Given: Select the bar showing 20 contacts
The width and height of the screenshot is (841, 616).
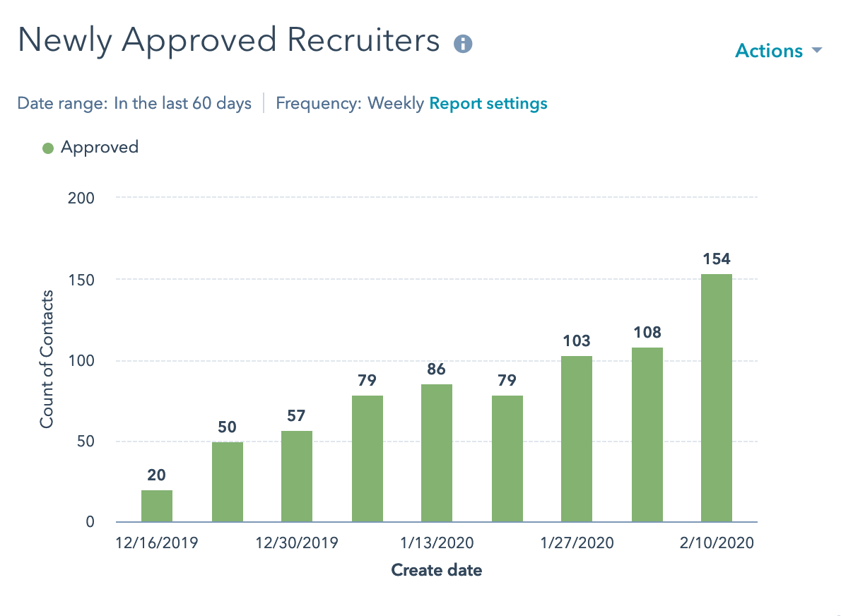Looking at the screenshot, I should [157, 507].
